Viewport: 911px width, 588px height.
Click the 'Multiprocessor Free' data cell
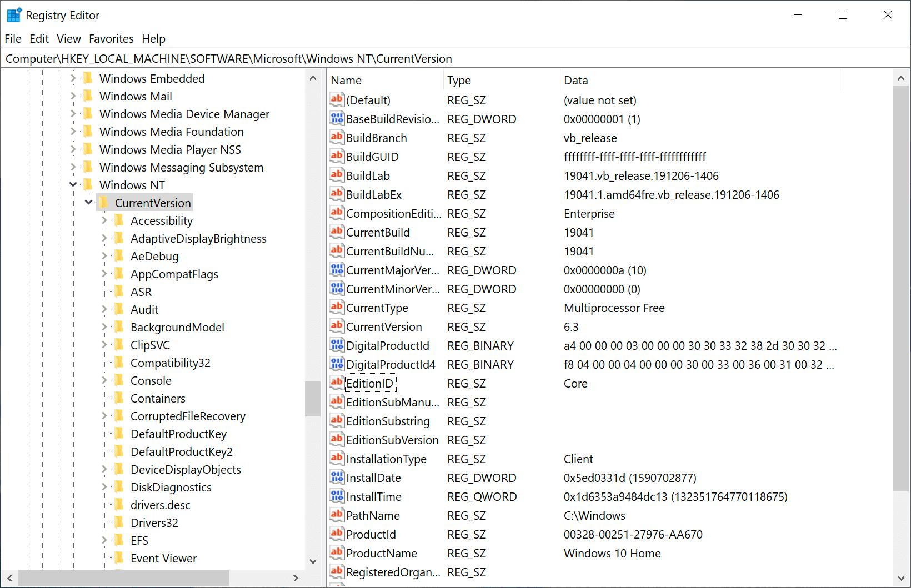point(614,308)
